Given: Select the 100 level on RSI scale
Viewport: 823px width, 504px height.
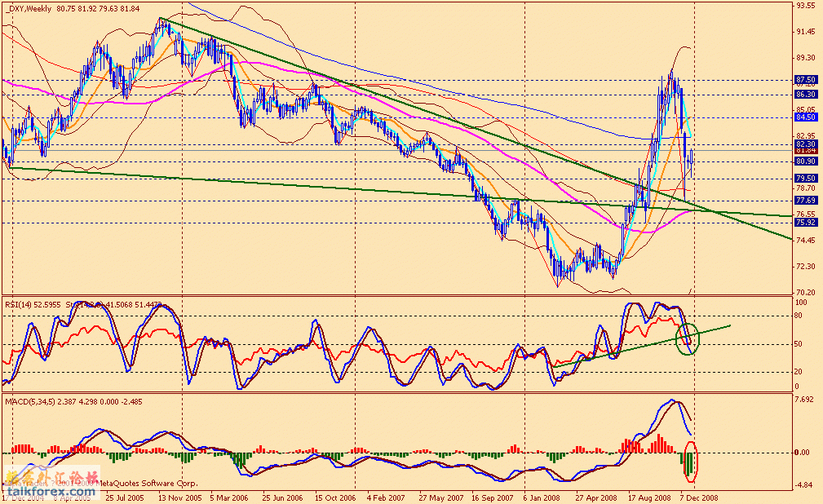Looking at the screenshot, I should tap(802, 303).
